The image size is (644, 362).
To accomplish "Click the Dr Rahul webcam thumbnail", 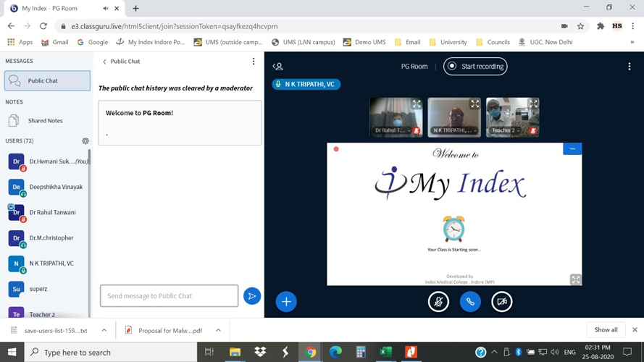I will (x=396, y=117).
